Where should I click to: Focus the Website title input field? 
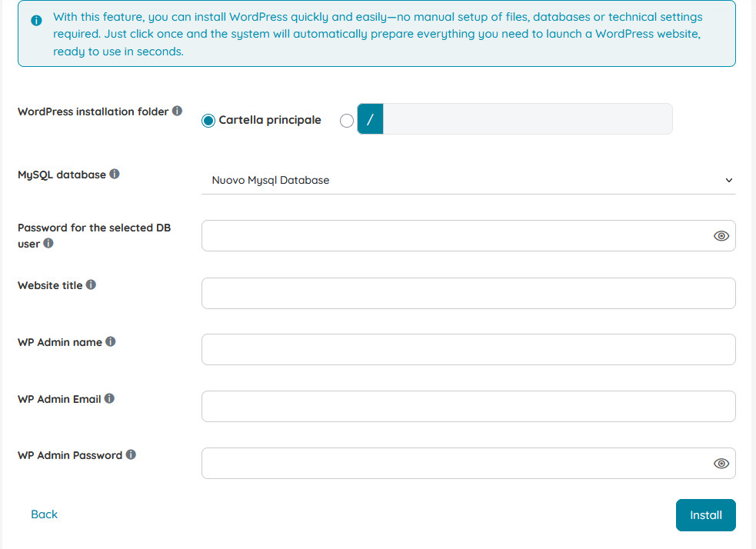(x=468, y=293)
